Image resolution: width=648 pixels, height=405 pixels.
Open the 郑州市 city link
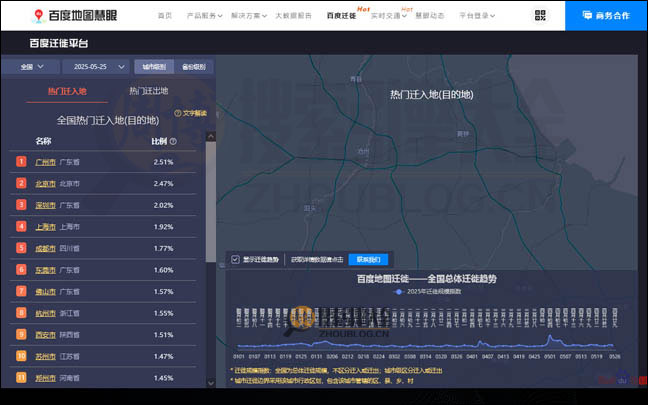45,378
